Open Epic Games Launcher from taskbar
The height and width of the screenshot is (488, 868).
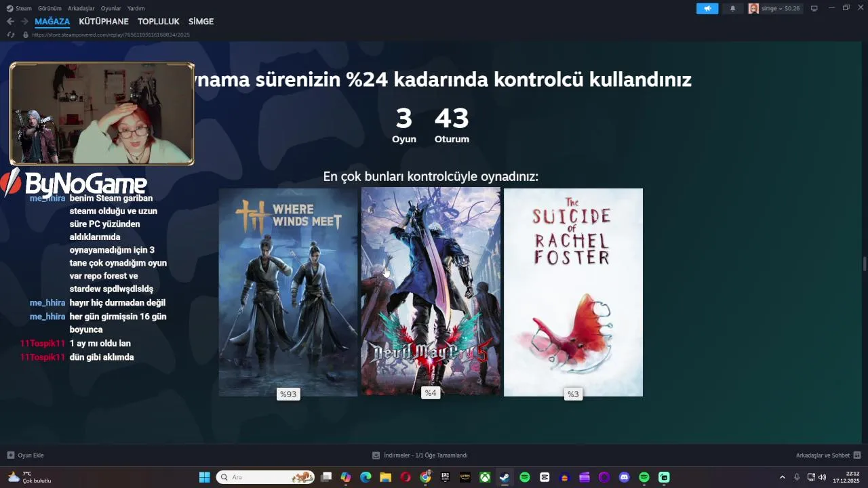coord(445,477)
